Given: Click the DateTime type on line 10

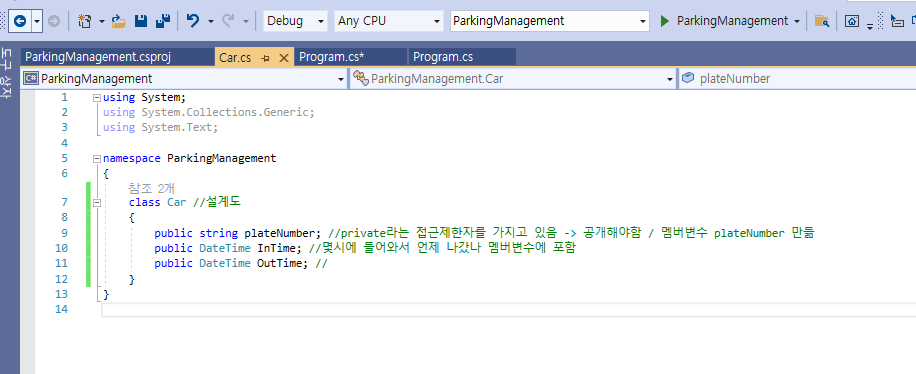Looking at the screenshot, I should pyautogui.click(x=225, y=248).
